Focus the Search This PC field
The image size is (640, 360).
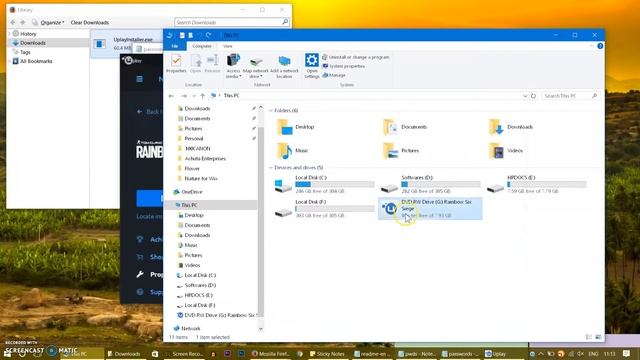click(x=570, y=96)
